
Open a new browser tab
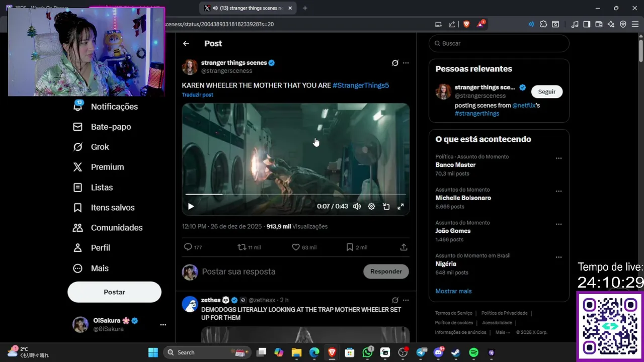coord(305,8)
